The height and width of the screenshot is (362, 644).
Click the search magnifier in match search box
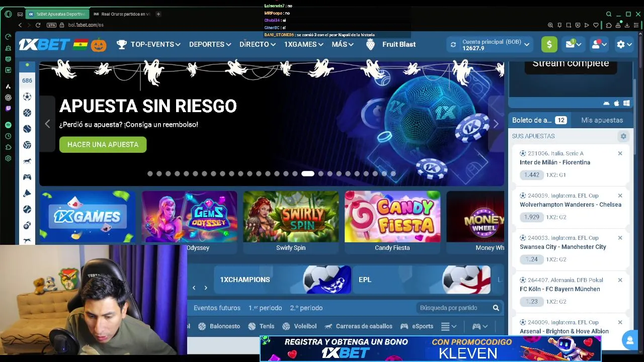[496, 308]
